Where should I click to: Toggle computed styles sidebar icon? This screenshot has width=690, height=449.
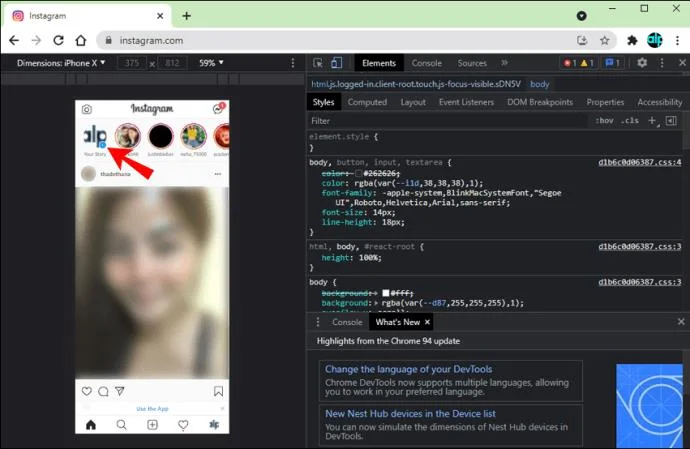coord(671,121)
